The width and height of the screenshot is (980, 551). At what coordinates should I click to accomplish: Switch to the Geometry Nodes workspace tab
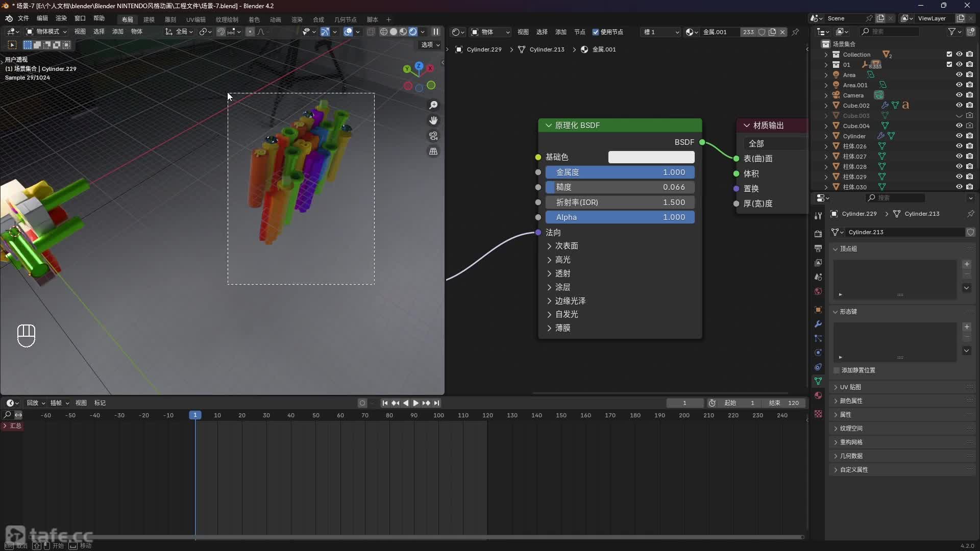pos(346,19)
